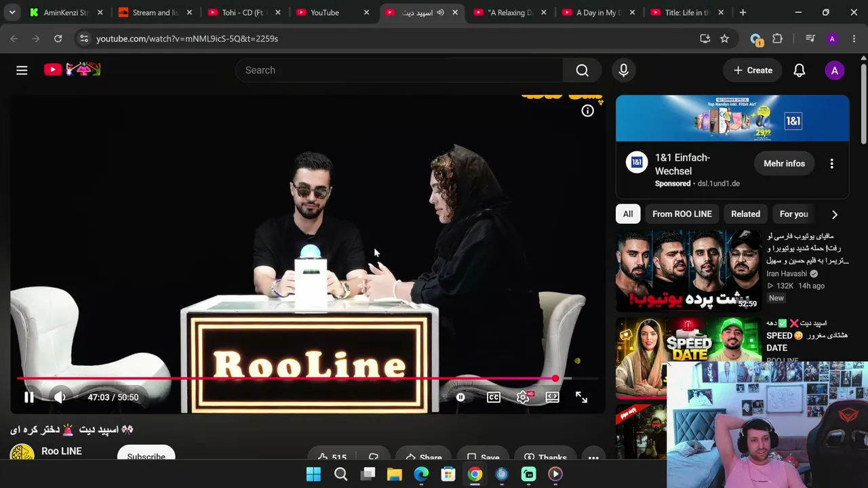The width and height of the screenshot is (868, 488).
Task: Install app icon in address bar
Action: [x=705, y=39]
